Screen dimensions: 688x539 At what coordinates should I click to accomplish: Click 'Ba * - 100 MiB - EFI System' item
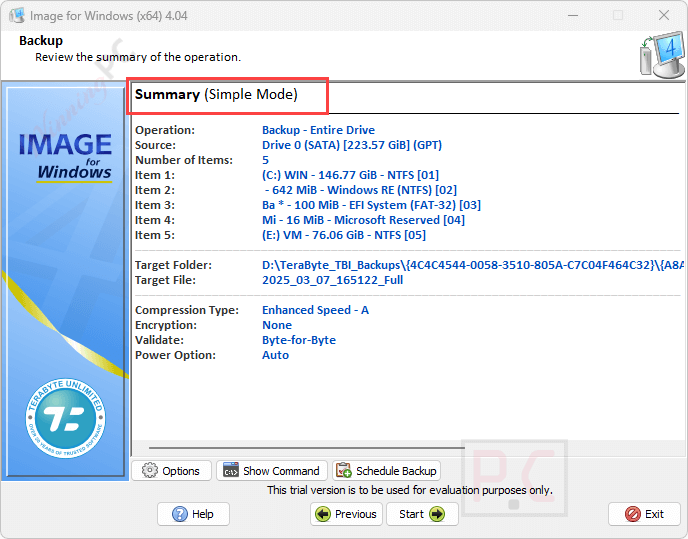coord(371,205)
